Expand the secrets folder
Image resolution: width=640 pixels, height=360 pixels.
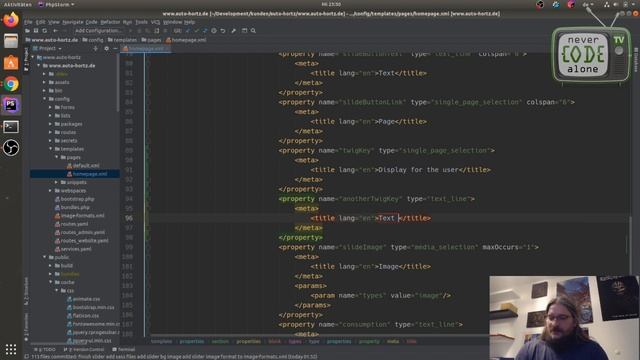pyautogui.click(x=51, y=140)
